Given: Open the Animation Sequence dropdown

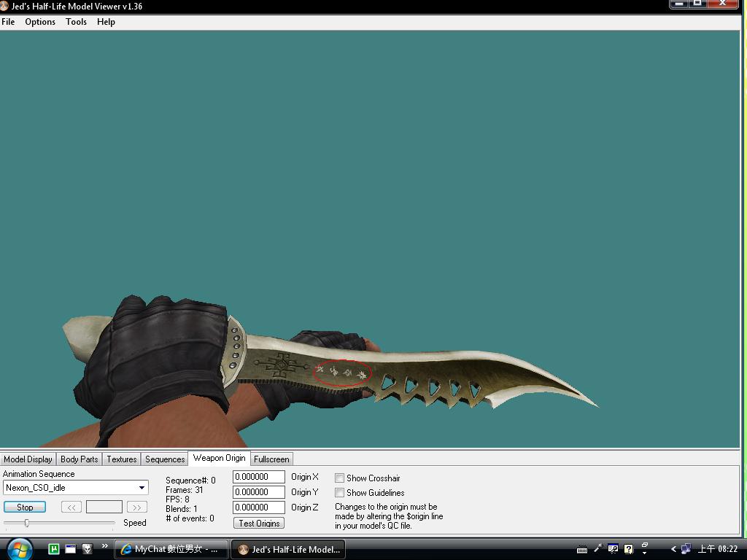Looking at the screenshot, I should click(76, 488).
